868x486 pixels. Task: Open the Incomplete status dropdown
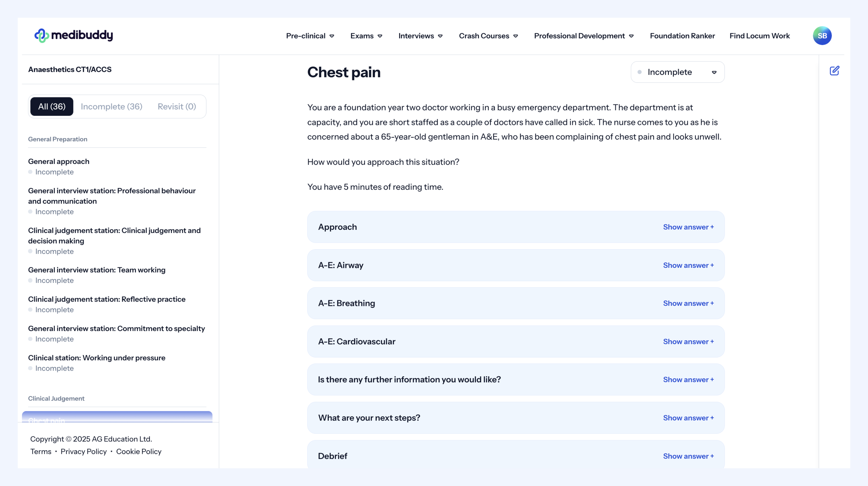(x=677, y=72)
